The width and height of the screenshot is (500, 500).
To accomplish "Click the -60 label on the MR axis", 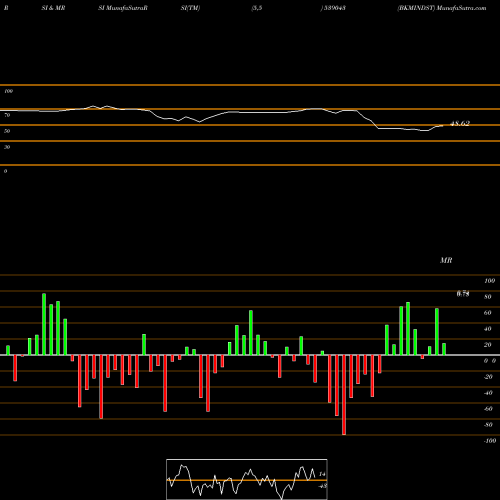I will click(x=488, y=409).
